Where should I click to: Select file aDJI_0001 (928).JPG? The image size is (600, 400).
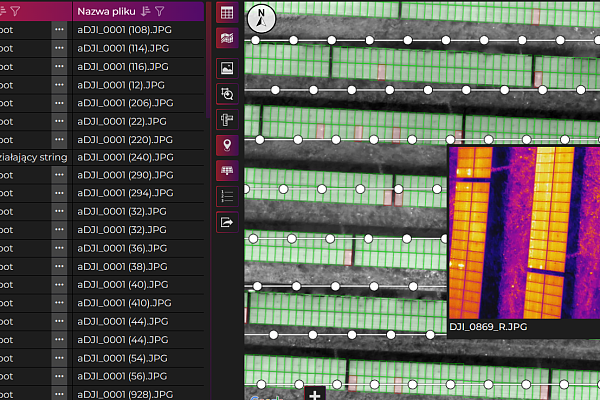[125, 394]
